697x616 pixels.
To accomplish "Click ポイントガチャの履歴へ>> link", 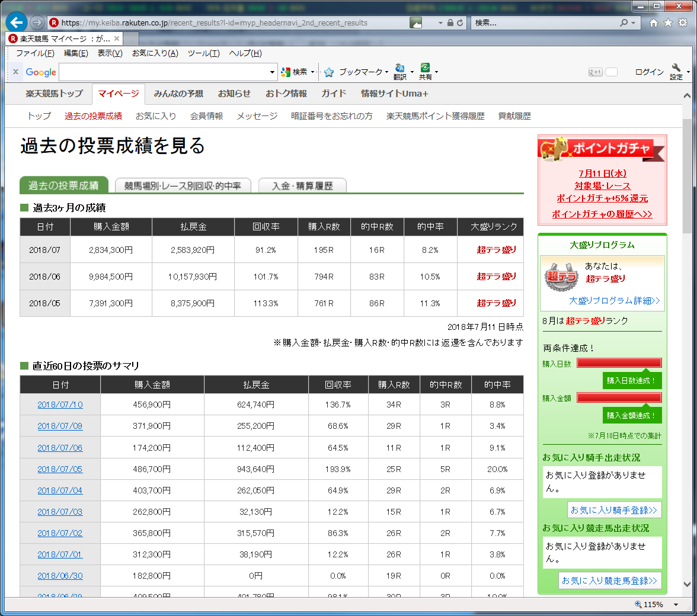I will (x=602, y=214).
